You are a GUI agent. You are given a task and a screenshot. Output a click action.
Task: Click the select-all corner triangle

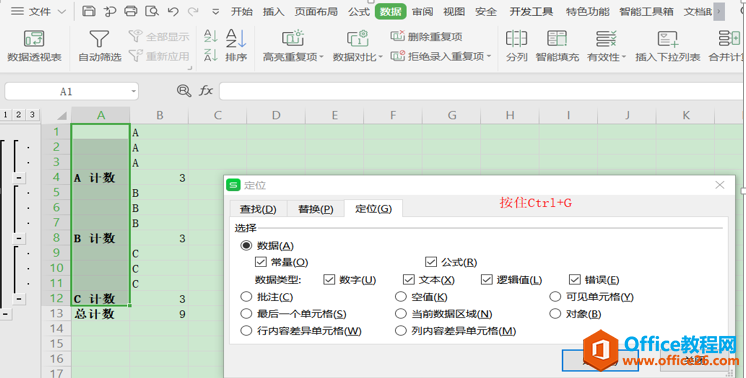pyautogui.click(x=61, y=116)
